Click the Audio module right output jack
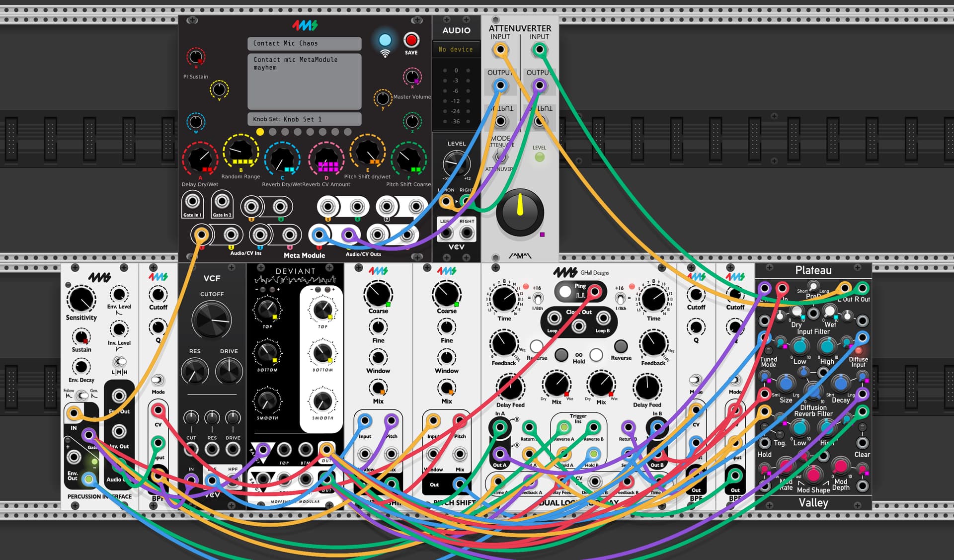 click(x=467, y=232)
